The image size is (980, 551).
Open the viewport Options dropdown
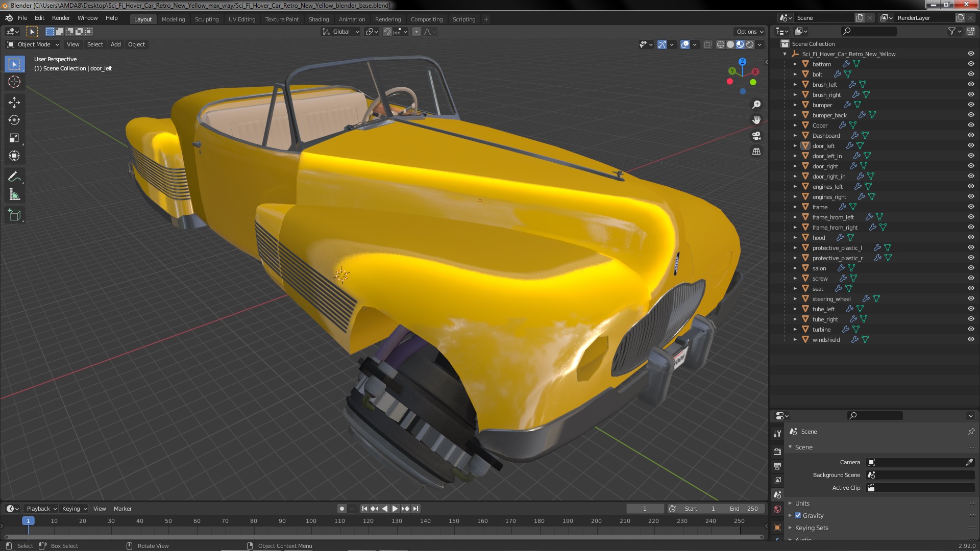click(x=750, y=32)
